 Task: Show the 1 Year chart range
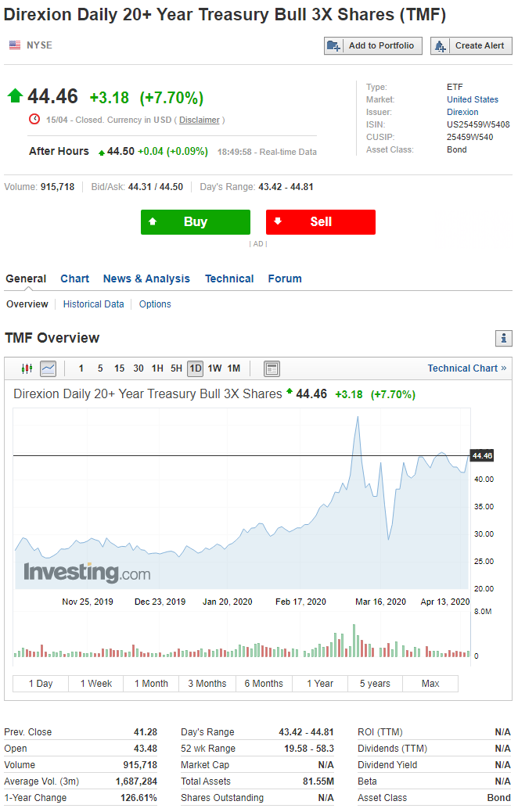click(319, 684)
